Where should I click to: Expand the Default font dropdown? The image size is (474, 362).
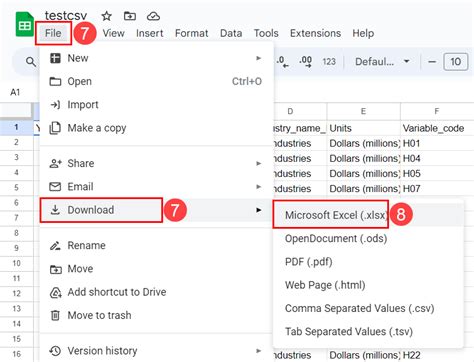382,62
